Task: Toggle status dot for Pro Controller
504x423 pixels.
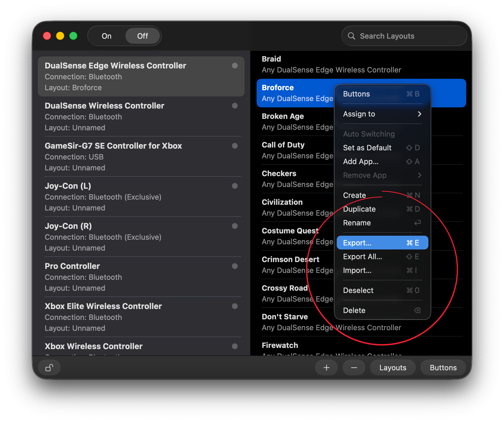Action: (235, 266)
